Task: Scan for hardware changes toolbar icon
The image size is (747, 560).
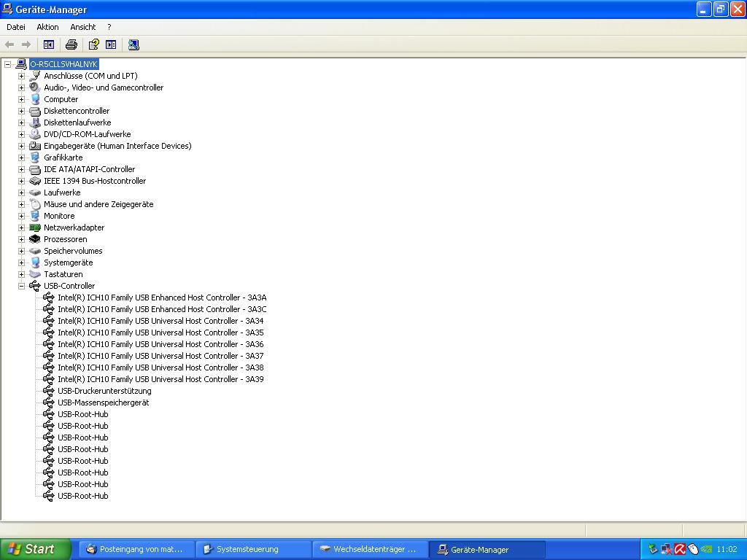Action: click(134, 44)
